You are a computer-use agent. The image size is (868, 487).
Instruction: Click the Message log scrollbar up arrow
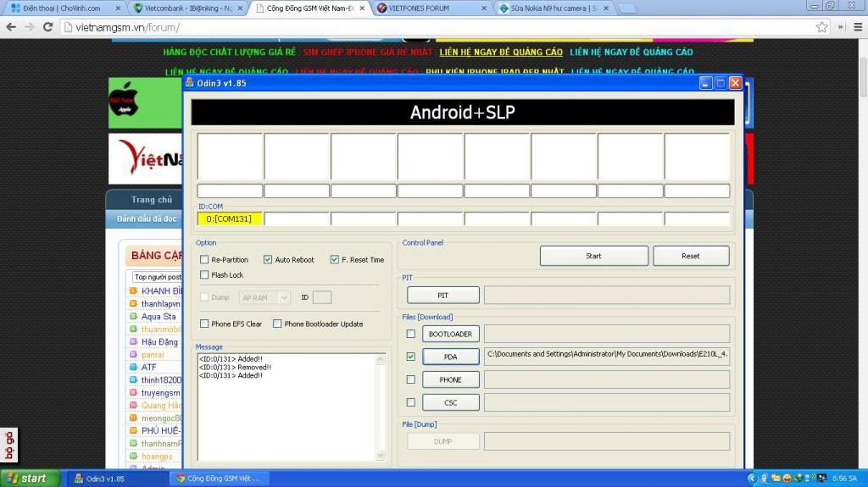tap(381, 360)
